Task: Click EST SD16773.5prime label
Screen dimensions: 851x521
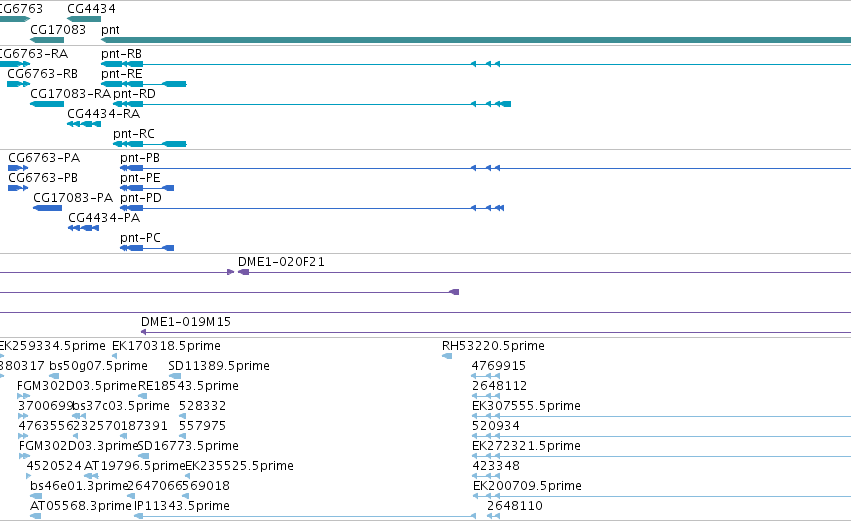Action: (188, 446)
